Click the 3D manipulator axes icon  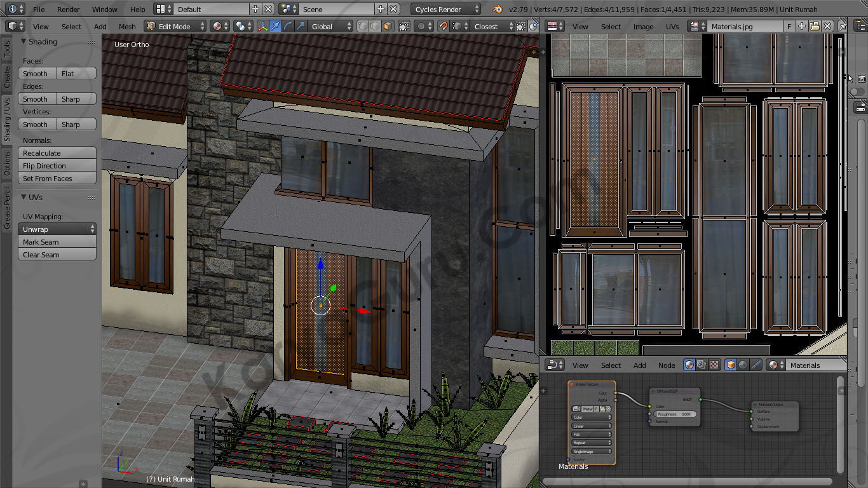(x=263, y=27)
